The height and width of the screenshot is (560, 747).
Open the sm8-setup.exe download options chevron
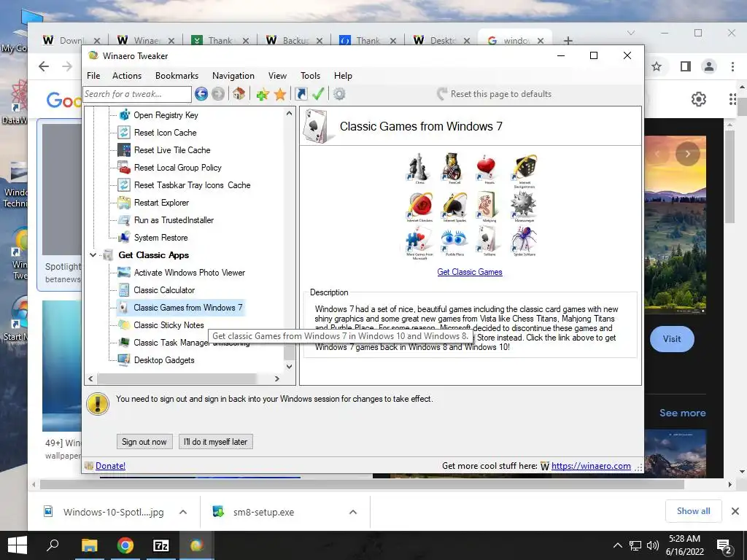[x=353, y=512]
